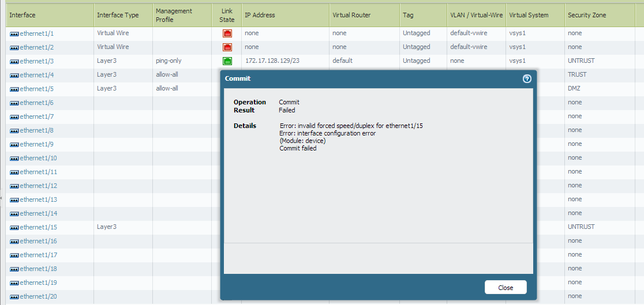
Task: Click the Commit failed message text
Action: pyautogui.click(x=298, y=149)
